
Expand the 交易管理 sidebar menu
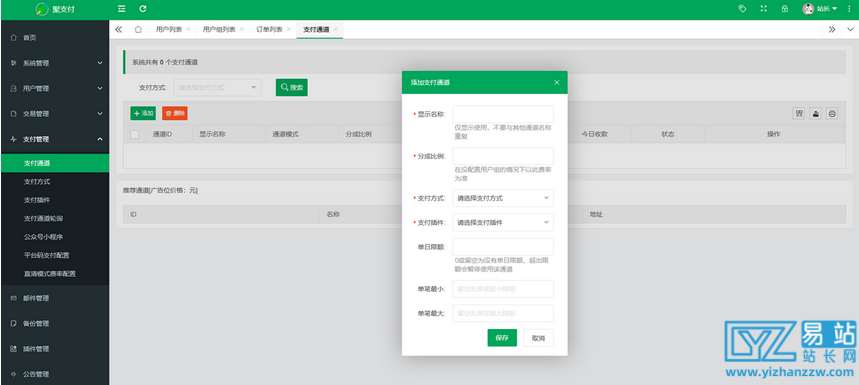click(x=55, y=114)
